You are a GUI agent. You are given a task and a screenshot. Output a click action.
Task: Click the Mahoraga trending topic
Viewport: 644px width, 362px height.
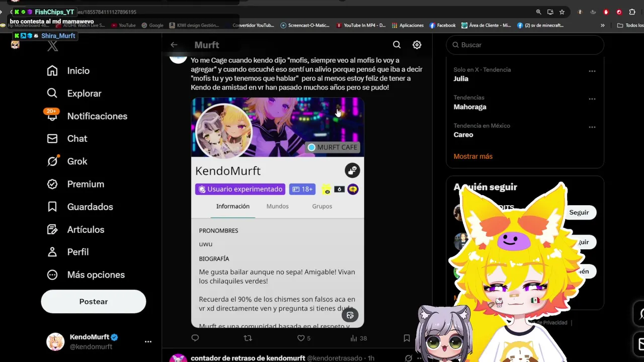click(470, 107)
